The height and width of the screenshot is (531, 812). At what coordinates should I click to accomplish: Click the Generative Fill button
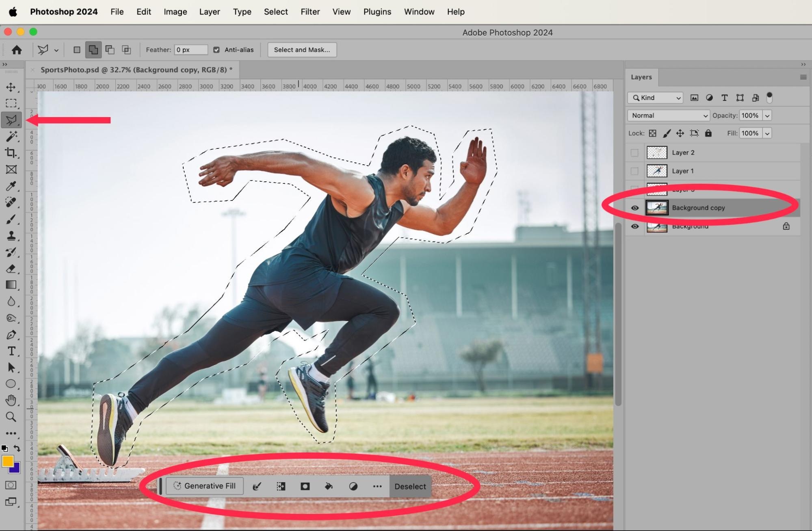(205, 486)
